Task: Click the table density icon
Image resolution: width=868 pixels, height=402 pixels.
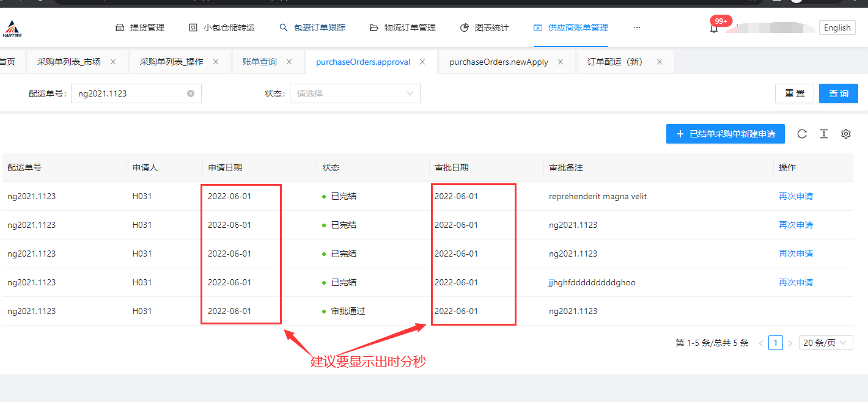Action: [x=824, y=134]
